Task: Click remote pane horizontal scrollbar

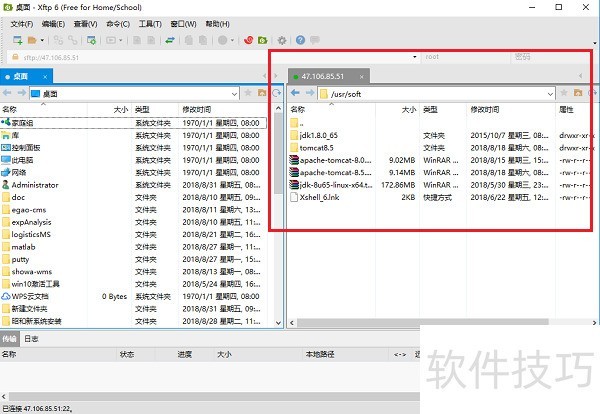Action: (423, 323)
